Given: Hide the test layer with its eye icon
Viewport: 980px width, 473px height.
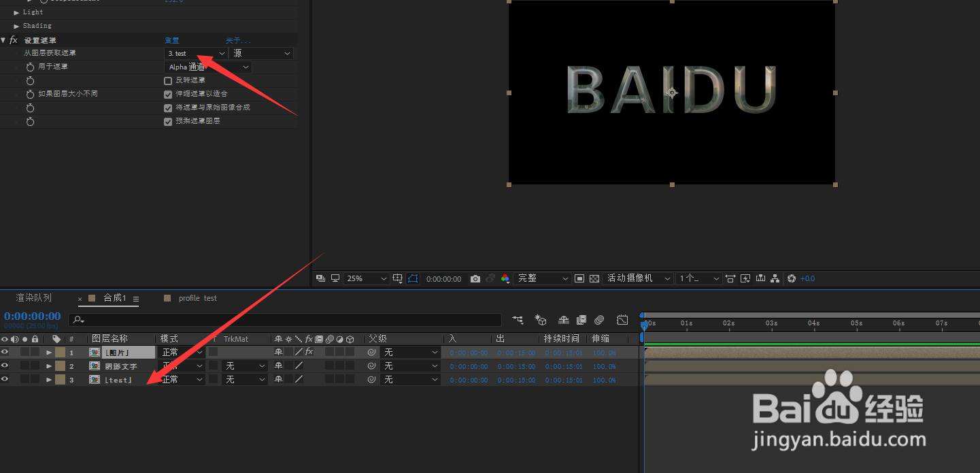Looking at the screenshot, I should coord(5,379).
